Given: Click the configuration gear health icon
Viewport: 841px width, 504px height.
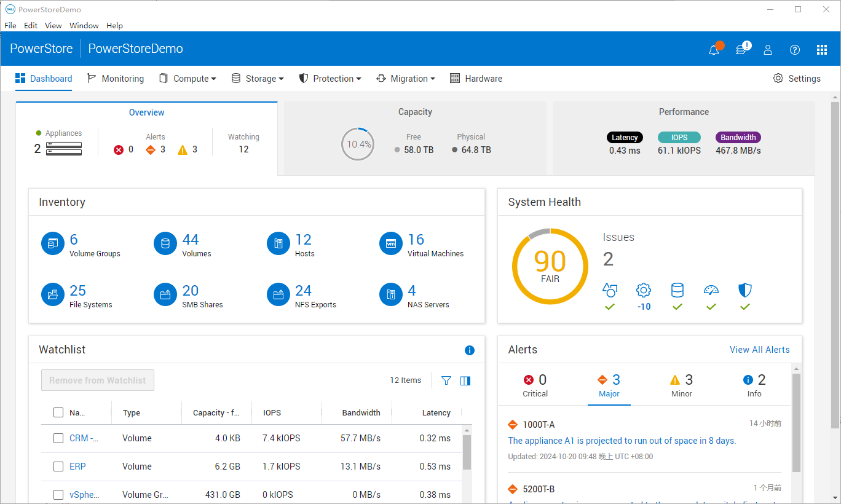Looking at the screenshot, I should click(x=644, y=290).
